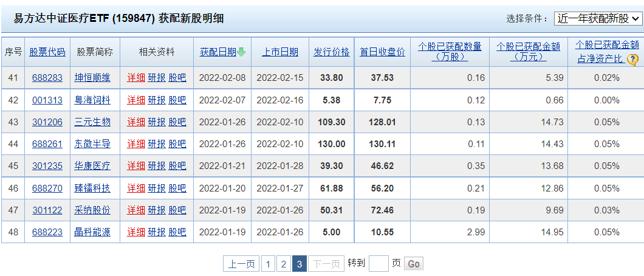Open 坤恒顺维 stock name link
This screenshot has width=644, height=276.
[92, 78]
